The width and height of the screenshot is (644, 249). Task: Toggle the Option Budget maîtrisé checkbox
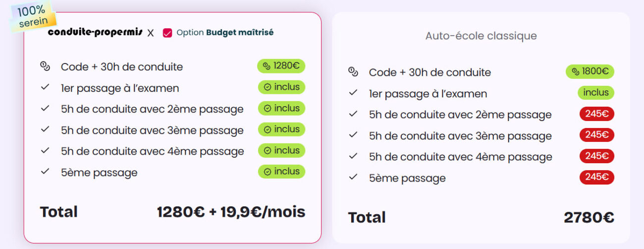[167, 33]
